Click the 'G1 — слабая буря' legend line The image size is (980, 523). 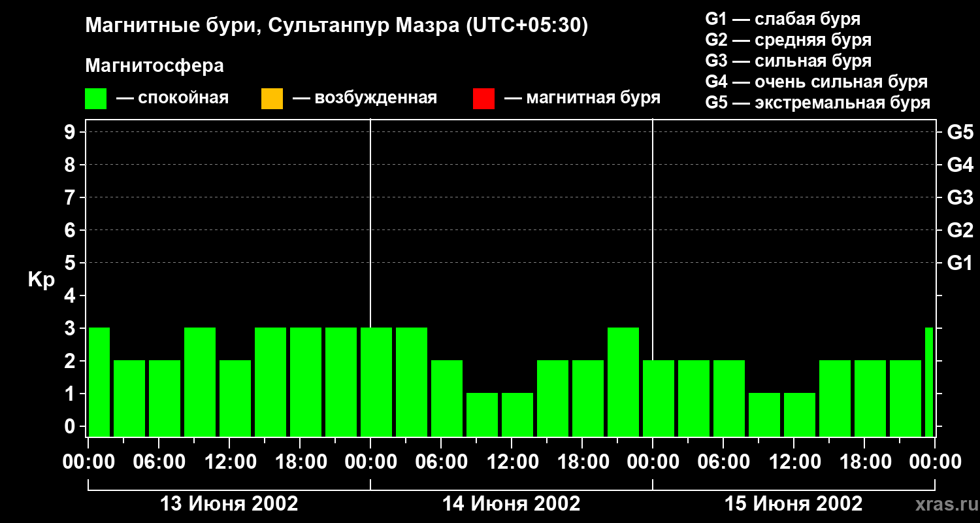tap(783, 18)
